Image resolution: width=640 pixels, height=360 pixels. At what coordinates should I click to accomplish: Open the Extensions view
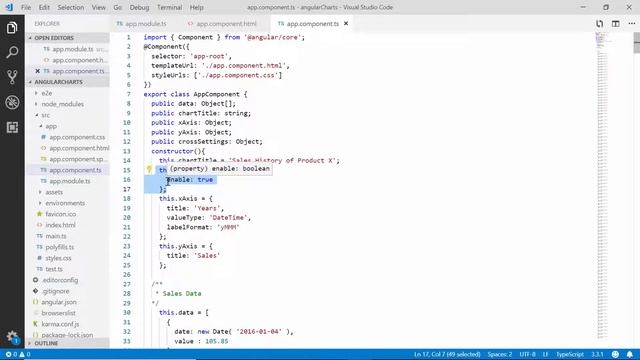coord(12,127)
